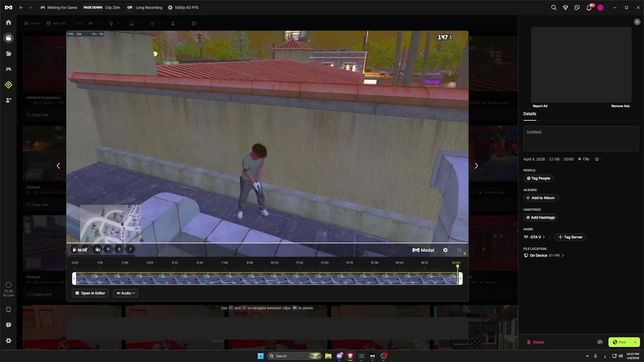Click the Add Hashtags button

pyautogui.click(x=540, y=218)
